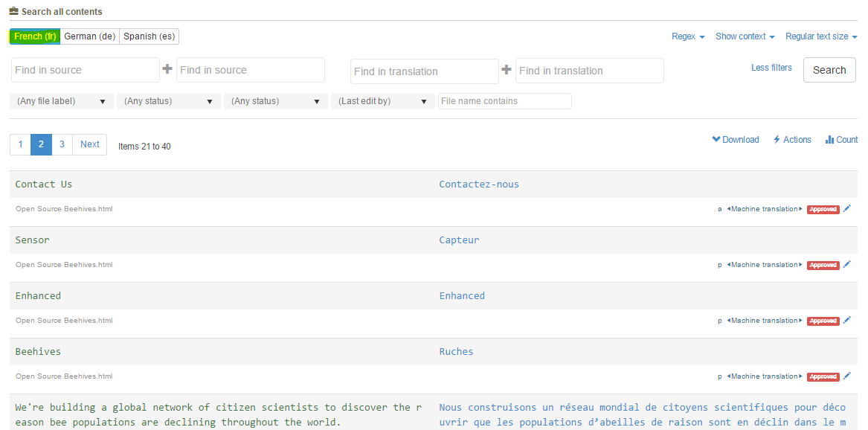
Task: Open the (Any file label) dropdown
Action: pyautogui.click(x=62, y=101)
